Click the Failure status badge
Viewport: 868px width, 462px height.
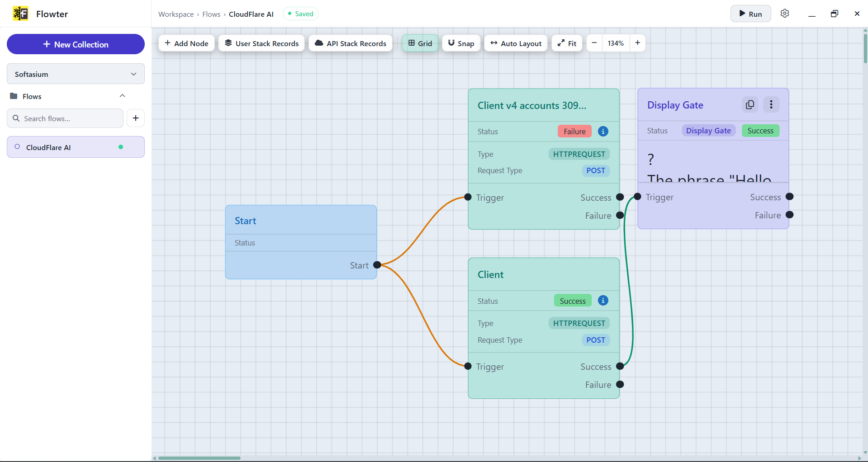pos(574,131)
